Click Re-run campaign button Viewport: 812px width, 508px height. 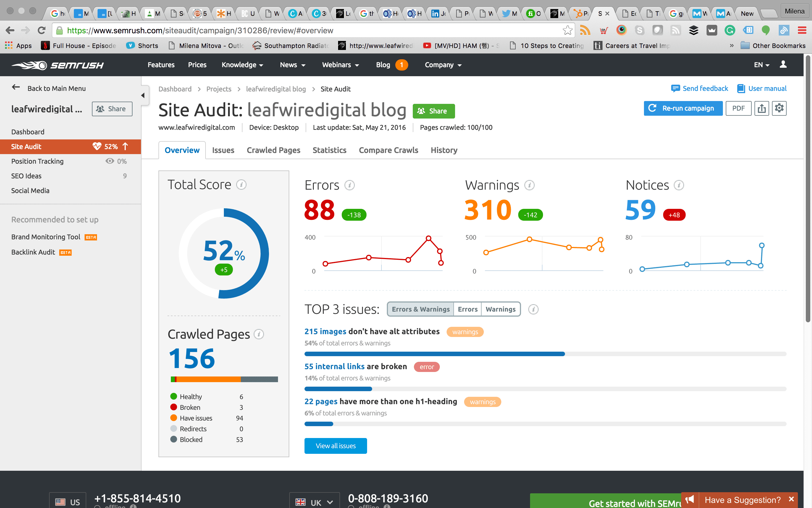coord(683,108)
